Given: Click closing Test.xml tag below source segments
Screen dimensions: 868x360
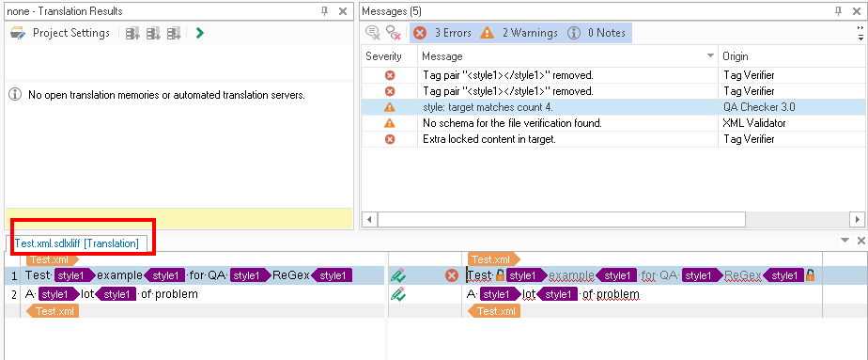Looking at the screenshot, I should pos(54,311).
